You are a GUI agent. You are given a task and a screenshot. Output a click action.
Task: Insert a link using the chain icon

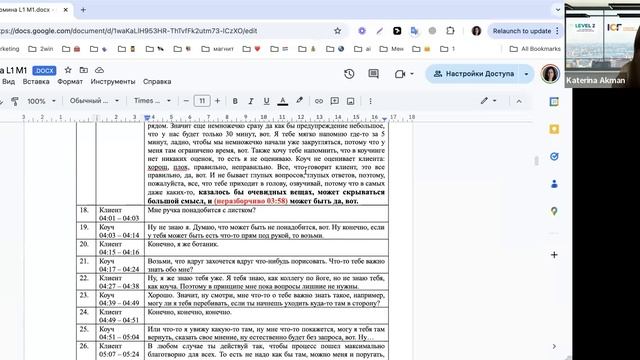(x=319, y=101)
